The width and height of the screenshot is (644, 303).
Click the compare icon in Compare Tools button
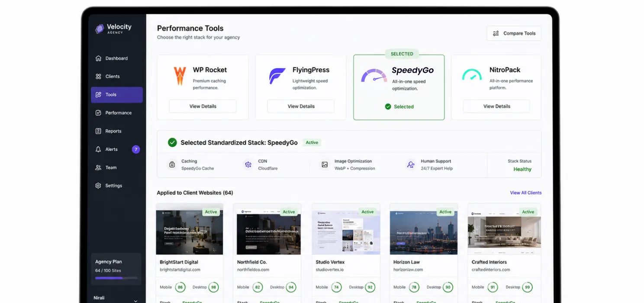pos(496,33)
